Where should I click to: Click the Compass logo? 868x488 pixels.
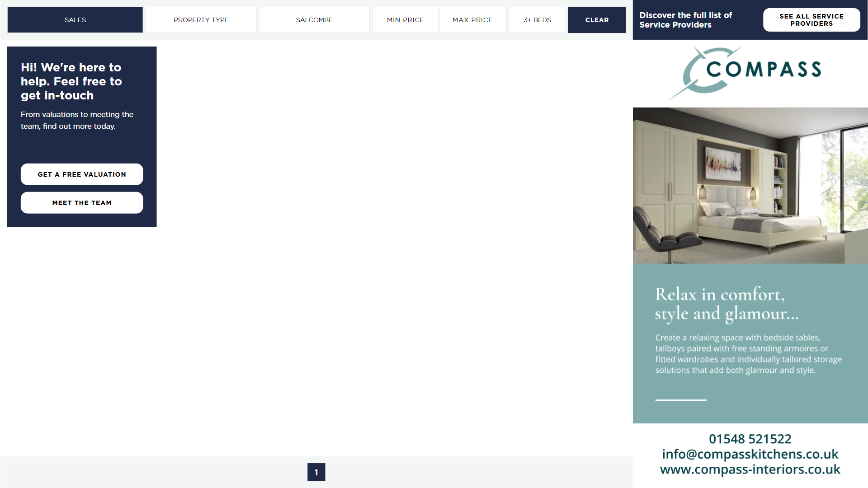750,72
